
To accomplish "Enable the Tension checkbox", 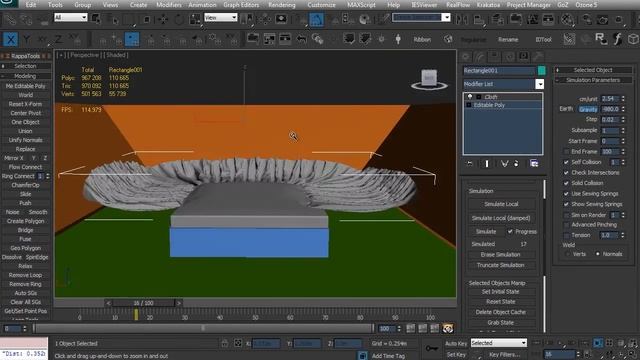I will (566, 236).
